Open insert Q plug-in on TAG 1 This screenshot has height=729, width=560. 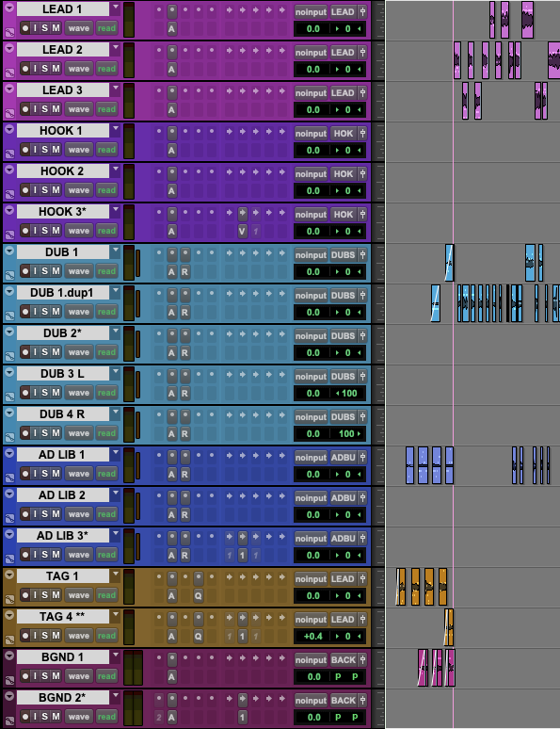point(199,596)
